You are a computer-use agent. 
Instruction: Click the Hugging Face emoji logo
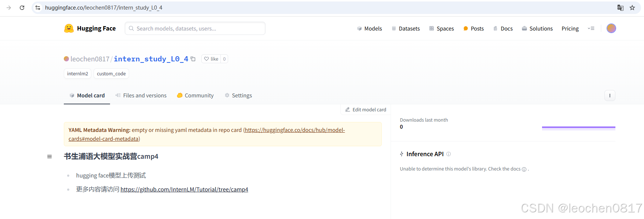pyautogui.click(x=69, y=28)
